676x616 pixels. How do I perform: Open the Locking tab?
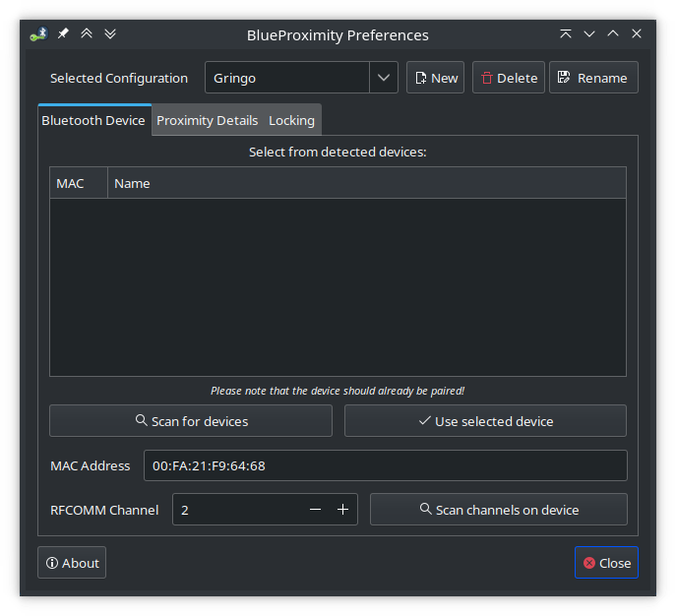(x=292, y=120)
